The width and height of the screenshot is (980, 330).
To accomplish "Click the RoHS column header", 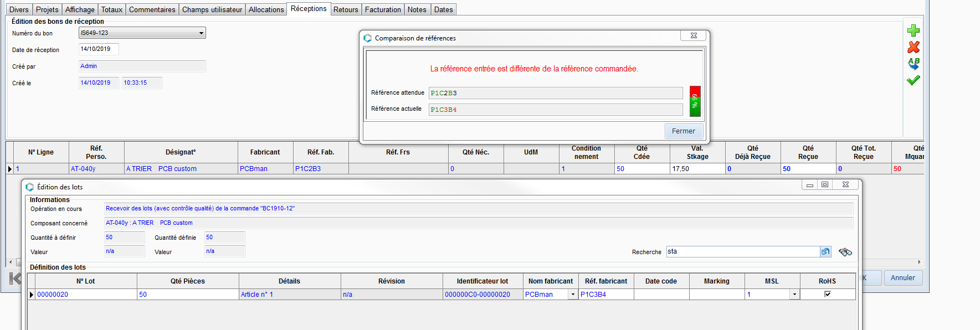I will 828,281.
